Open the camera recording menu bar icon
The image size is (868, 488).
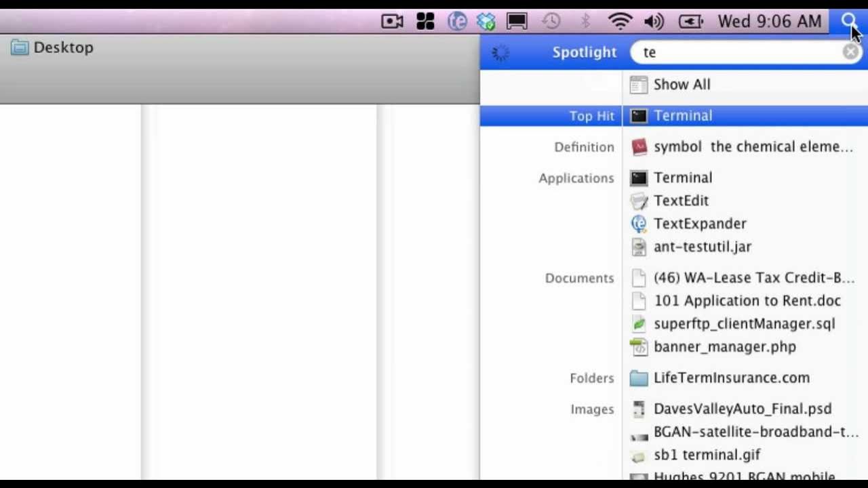[x=392, y=22]
